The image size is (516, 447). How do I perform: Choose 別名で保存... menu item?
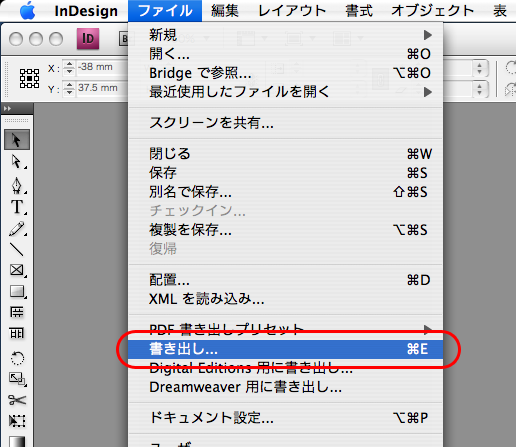286,192
